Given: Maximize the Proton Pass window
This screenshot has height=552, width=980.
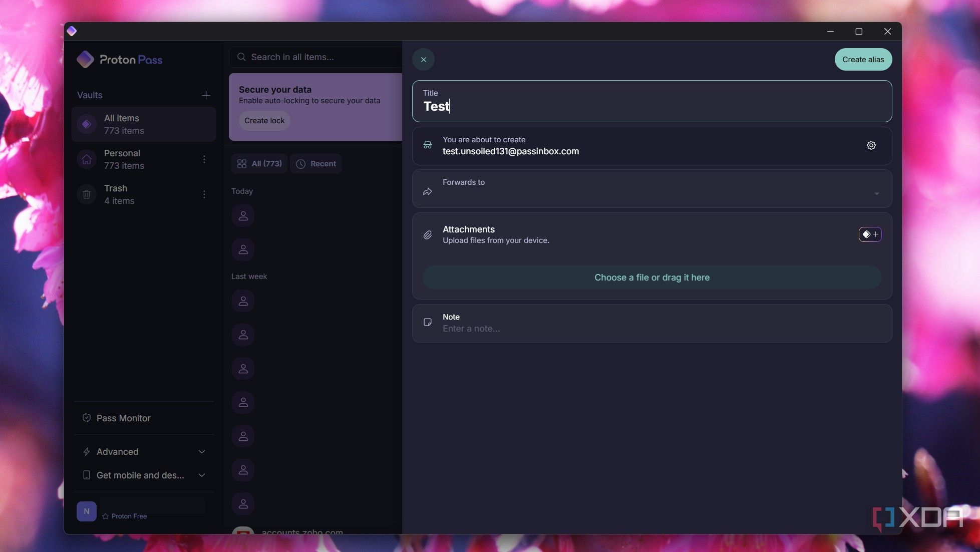Looking at the screenshot, I should (x=858, y=31).
